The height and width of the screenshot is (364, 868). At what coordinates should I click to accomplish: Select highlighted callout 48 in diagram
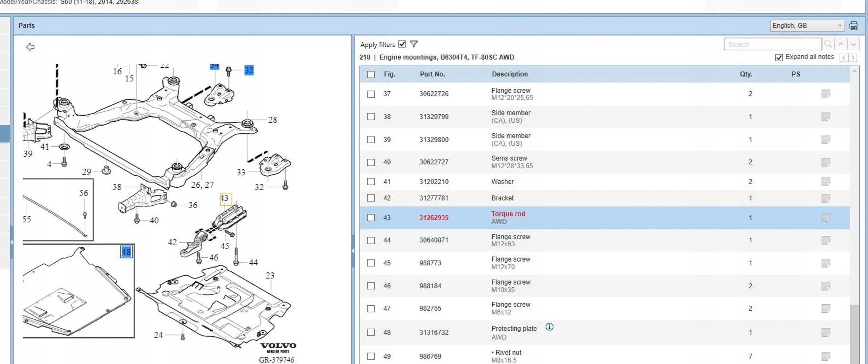126,252
